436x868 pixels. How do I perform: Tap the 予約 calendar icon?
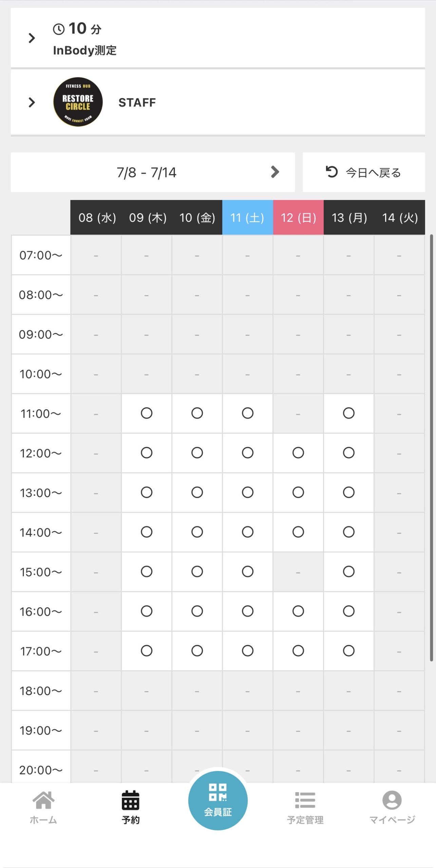point(131,800)
